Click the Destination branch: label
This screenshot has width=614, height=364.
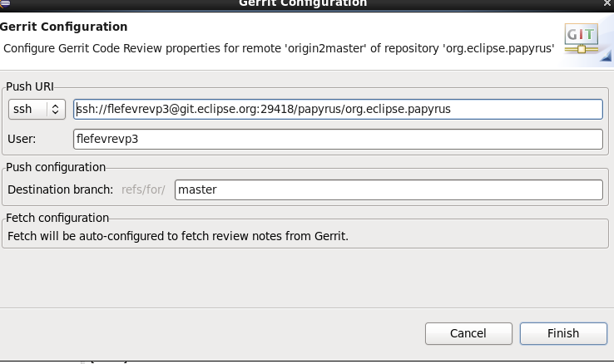60,189
